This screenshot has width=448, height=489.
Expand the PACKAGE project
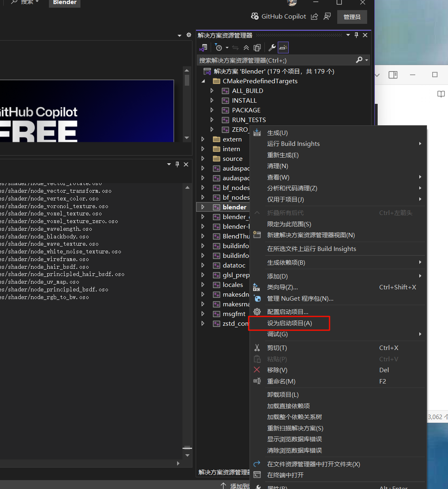coord(212,110)
